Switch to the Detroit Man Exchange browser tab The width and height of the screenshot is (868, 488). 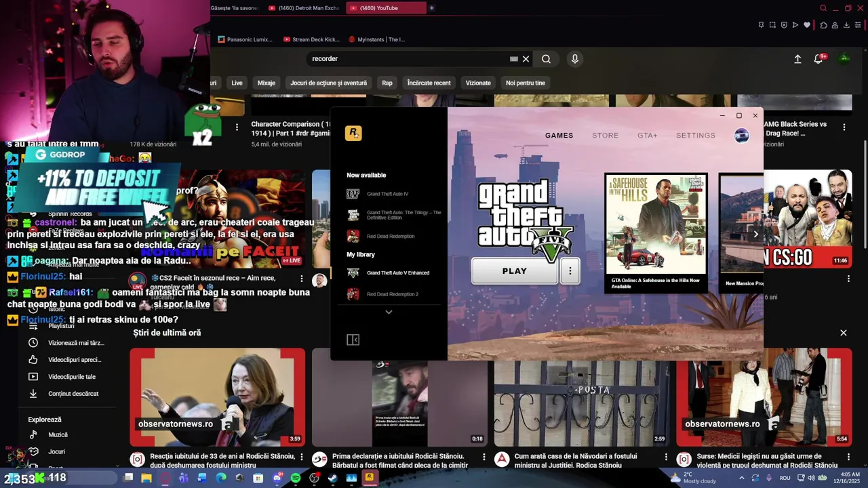pos(304,8)
